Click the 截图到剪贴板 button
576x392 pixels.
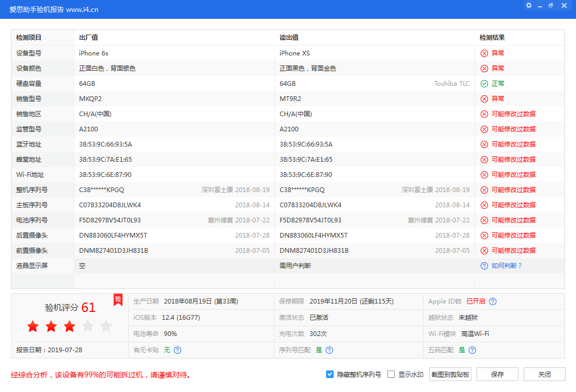450,374
